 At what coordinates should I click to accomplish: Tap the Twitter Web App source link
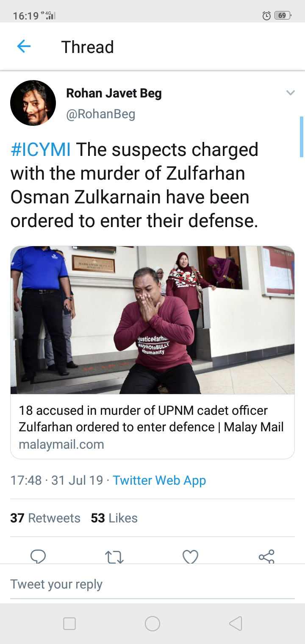point(159,480)
